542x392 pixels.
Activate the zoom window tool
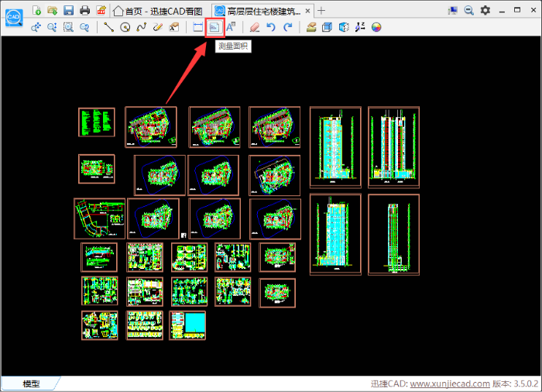[68, 27]
